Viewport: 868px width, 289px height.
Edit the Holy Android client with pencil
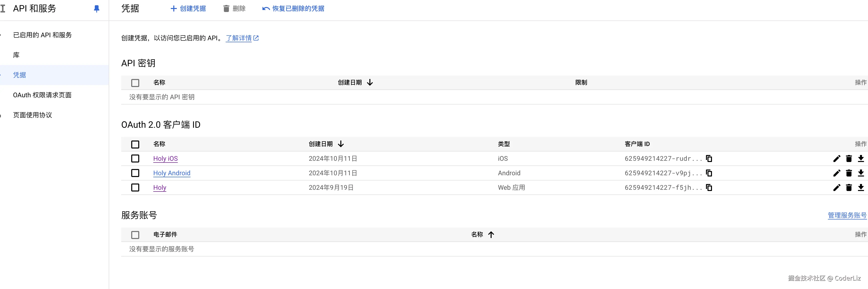click(837, 173)
